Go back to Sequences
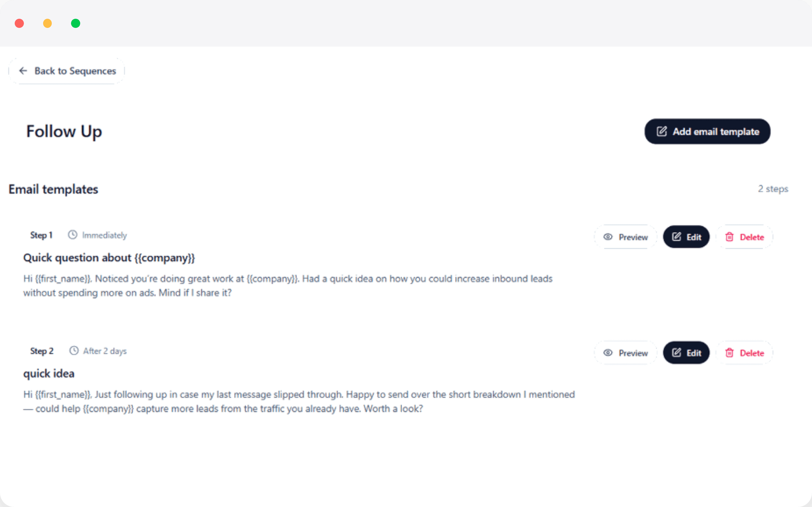The width and height of the screenshot is (812, 507). (x=67, y=71)
